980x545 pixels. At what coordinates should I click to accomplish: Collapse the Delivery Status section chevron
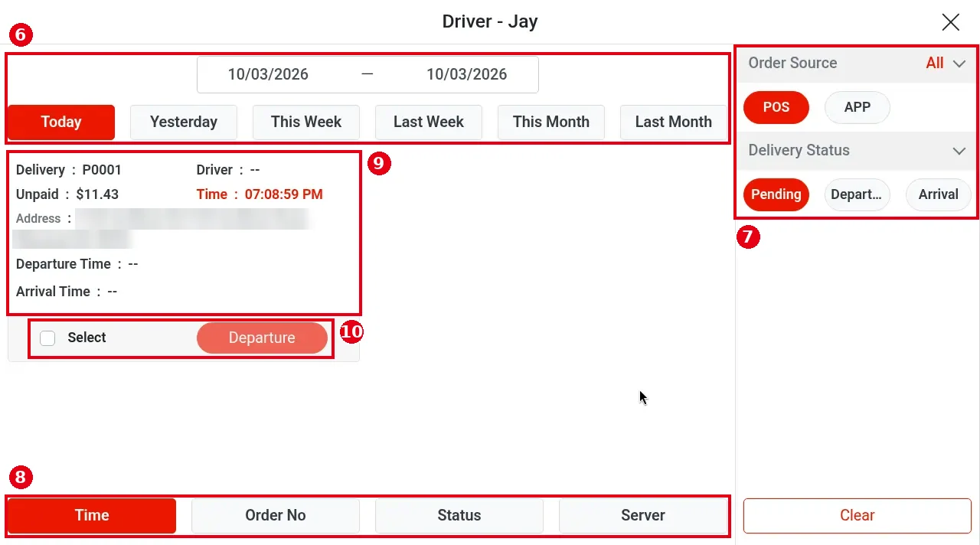tap(959, 151)
